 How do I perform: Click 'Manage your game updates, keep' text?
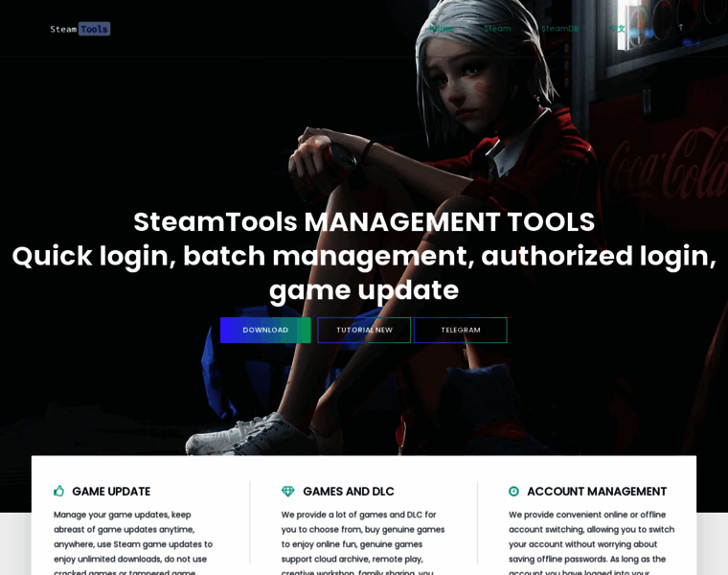click(122, 515)
